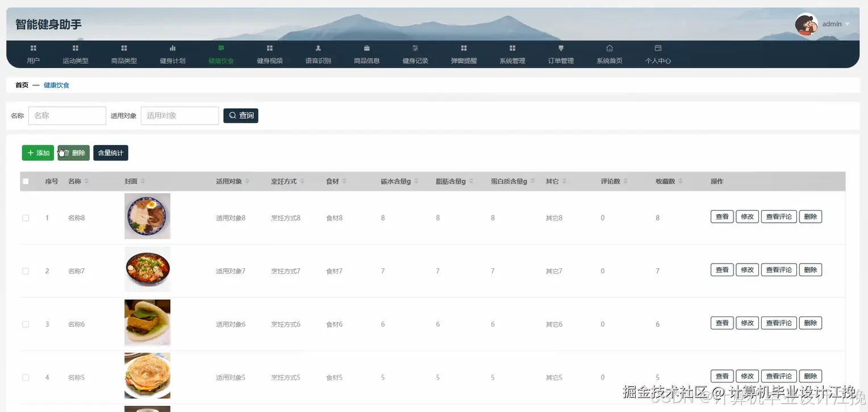This screenshot has width=868, height=412.
Task: Select the cell text 其它6
Action: [554, 324]
